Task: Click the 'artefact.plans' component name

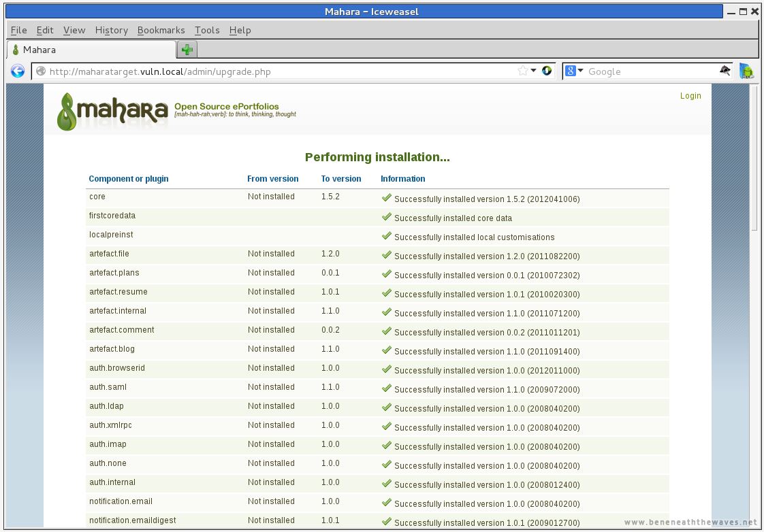Action: point(114,273)
